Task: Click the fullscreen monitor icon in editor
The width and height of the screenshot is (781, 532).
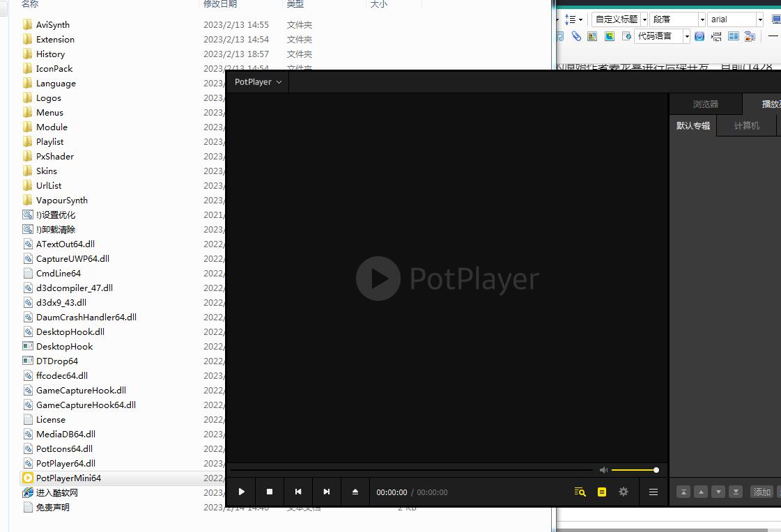Action: tap(776, 19)
